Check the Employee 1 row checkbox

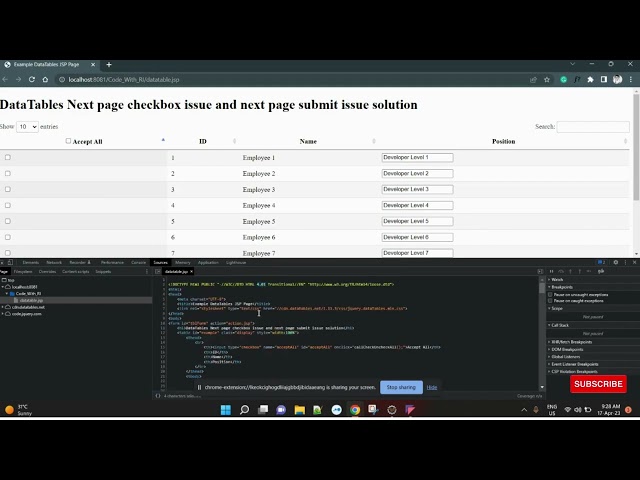point(8,157)
